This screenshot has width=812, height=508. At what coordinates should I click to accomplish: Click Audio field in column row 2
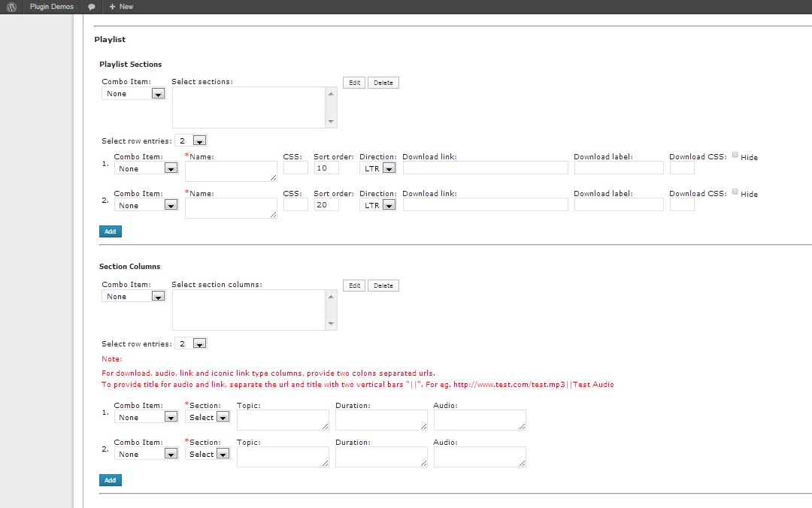480,457
